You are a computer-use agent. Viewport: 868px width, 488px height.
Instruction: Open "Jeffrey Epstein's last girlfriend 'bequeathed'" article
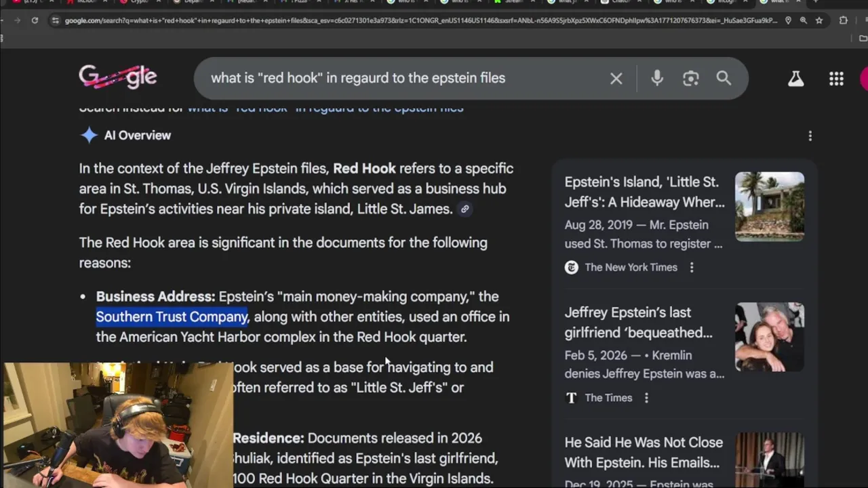(638, 323)
